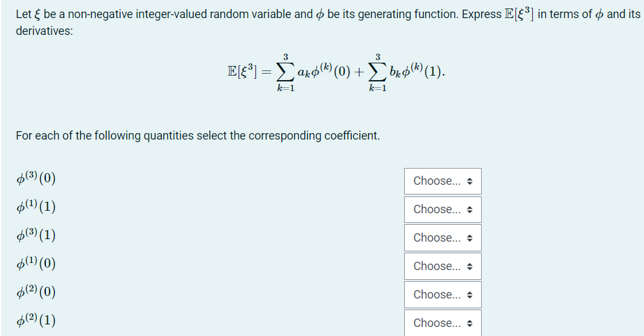Open the Choose dropdown for φ⁽¹⁾(0)
Screen dimensions: 644x336
click(443, 266)
